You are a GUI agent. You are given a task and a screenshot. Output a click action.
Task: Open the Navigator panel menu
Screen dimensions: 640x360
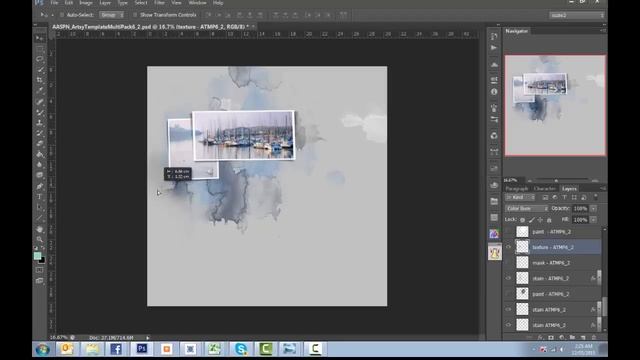pyautogui.click(x=603, y=31)
